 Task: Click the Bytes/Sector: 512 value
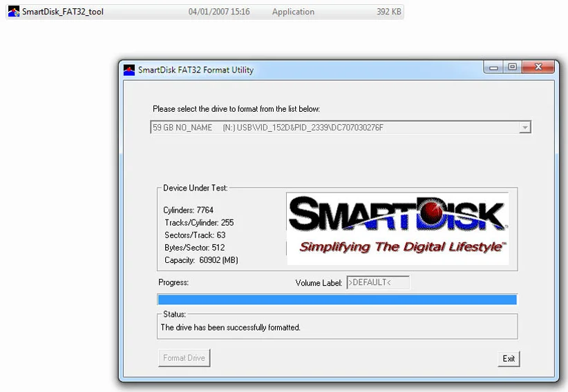click(195, 248)
